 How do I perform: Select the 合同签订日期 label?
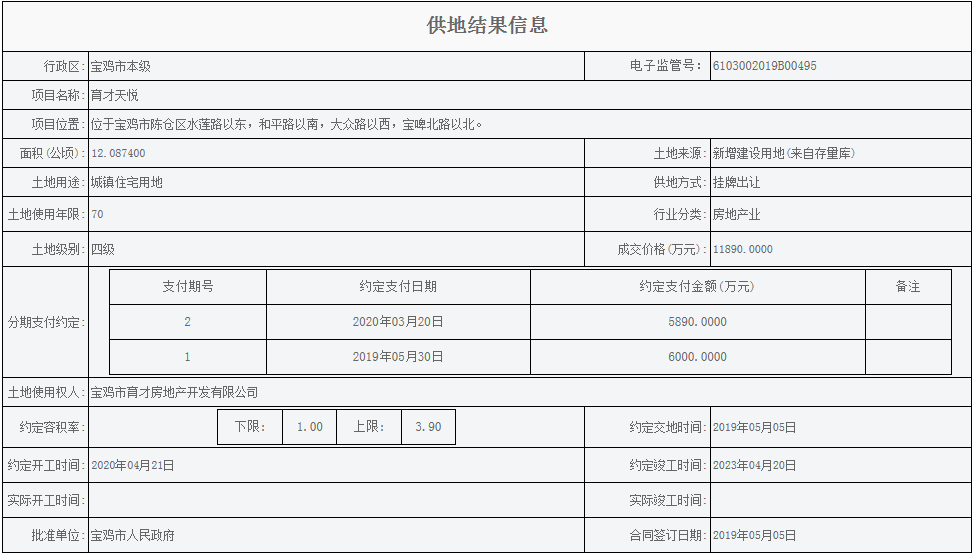pos(668,535)
